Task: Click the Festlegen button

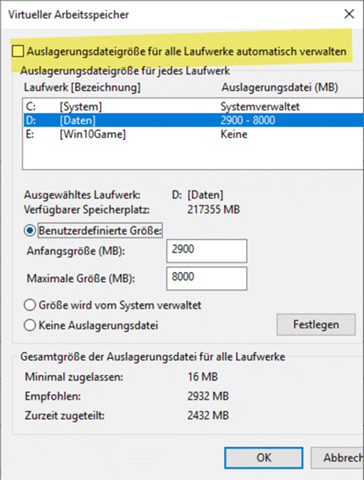Action: [x=316, y=324]
